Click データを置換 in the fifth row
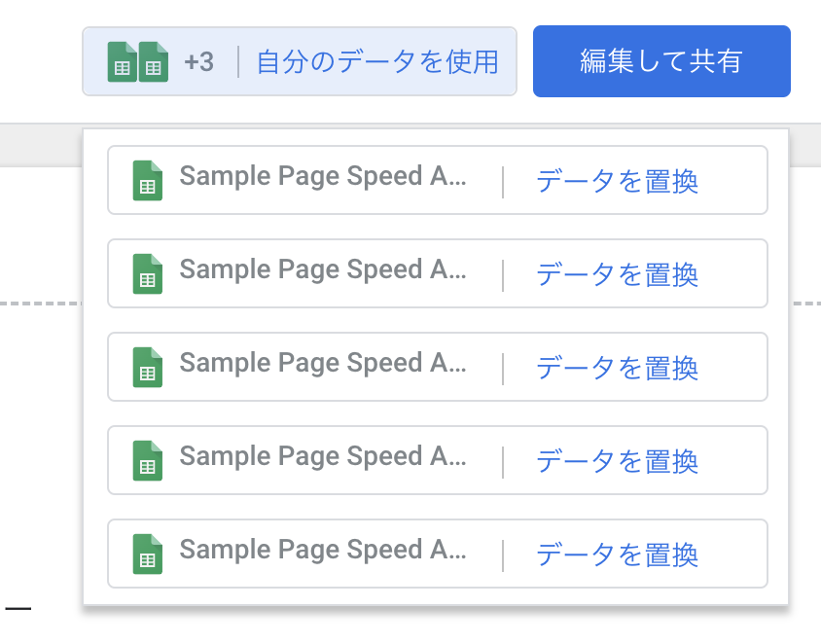Viewport: 821px width, 644px height. [x=617, y=555]
